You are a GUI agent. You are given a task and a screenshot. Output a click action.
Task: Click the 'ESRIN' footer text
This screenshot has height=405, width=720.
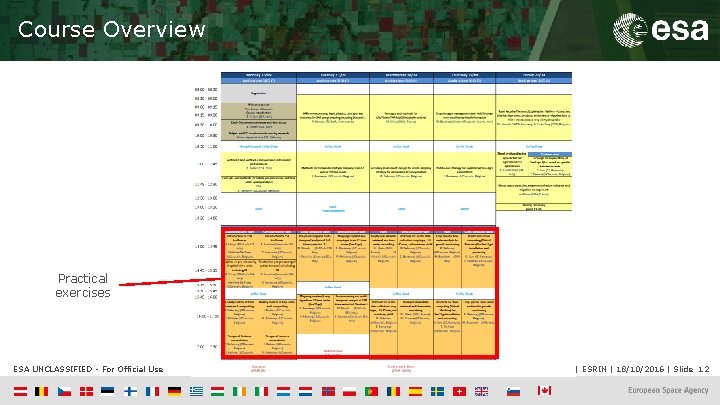pos(594,369)
